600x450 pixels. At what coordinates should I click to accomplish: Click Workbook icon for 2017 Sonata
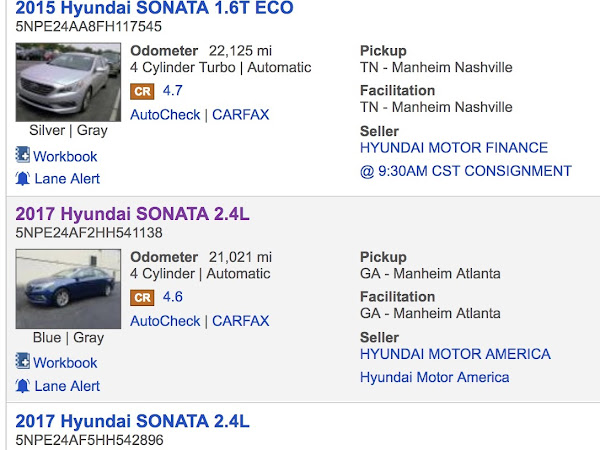[x=23, y=362]
